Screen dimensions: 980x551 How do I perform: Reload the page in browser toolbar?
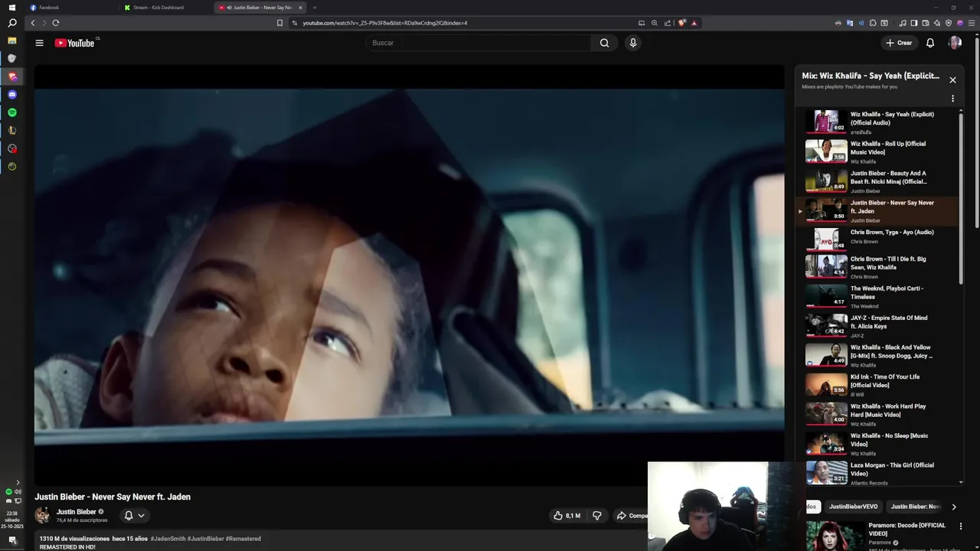[x=56, y=23]
